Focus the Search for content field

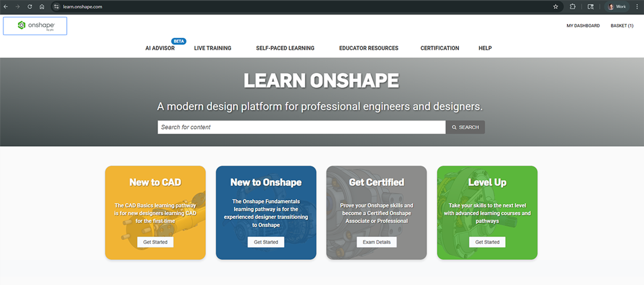point(301,127)
